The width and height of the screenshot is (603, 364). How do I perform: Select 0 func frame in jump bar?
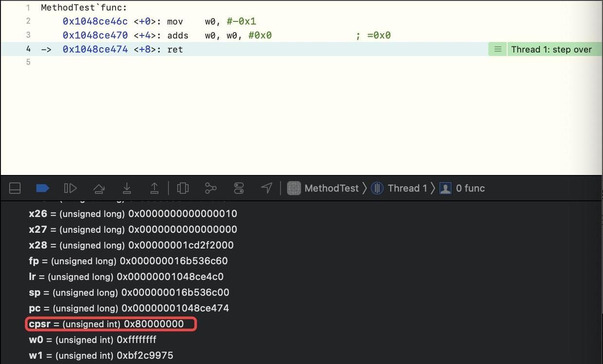coord(462,188)
